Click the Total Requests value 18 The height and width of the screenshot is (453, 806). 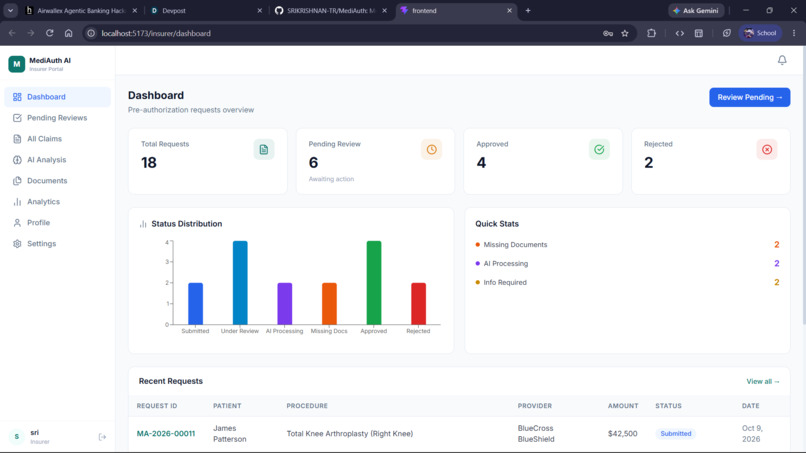(149, 163)
